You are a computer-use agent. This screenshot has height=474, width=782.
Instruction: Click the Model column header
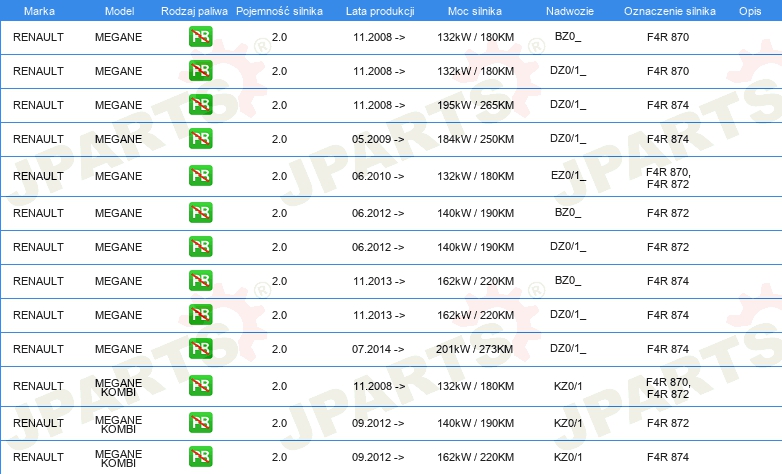pos(119,11)
